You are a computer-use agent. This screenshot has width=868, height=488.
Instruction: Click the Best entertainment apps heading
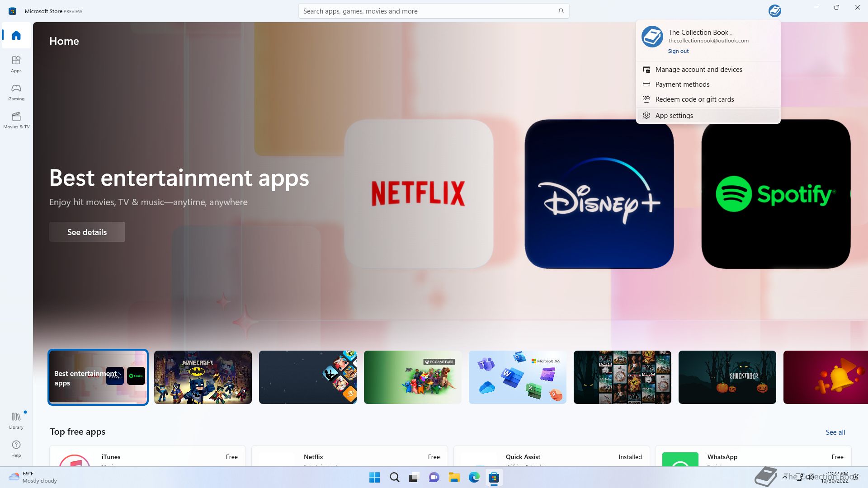pyautogui.click(x=179, y=178)
